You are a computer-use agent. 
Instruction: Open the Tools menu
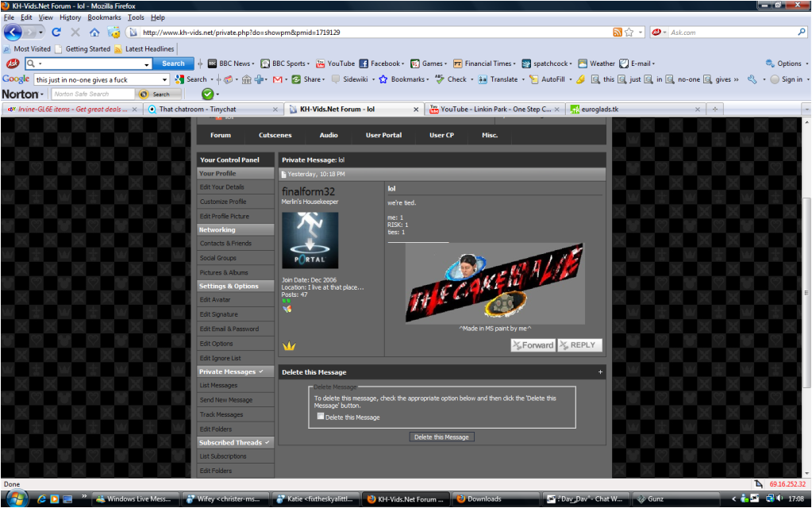click(136, 17)
